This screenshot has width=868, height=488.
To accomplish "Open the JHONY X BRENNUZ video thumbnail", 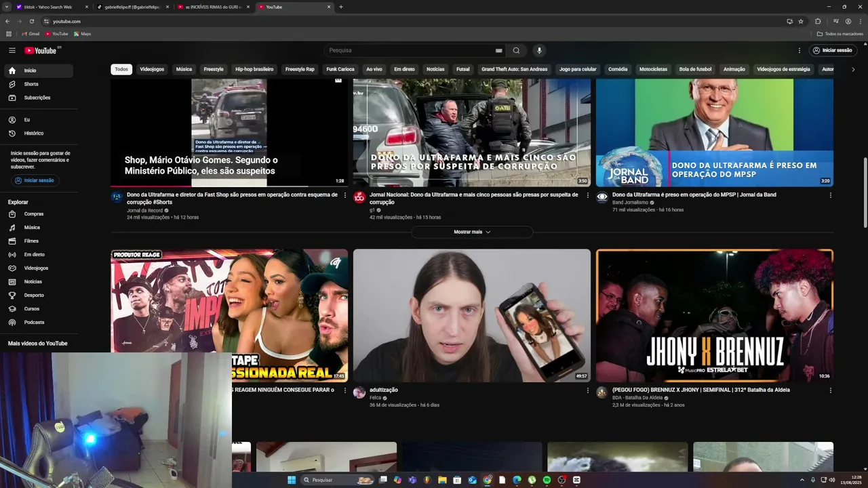I will 715,316.
